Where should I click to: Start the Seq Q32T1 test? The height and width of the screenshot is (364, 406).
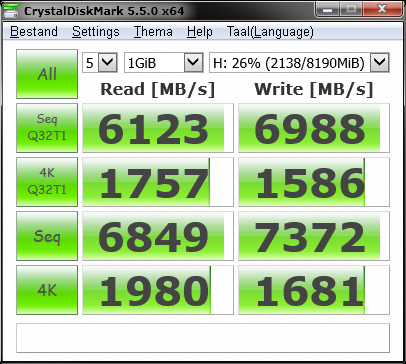(47, 128)
